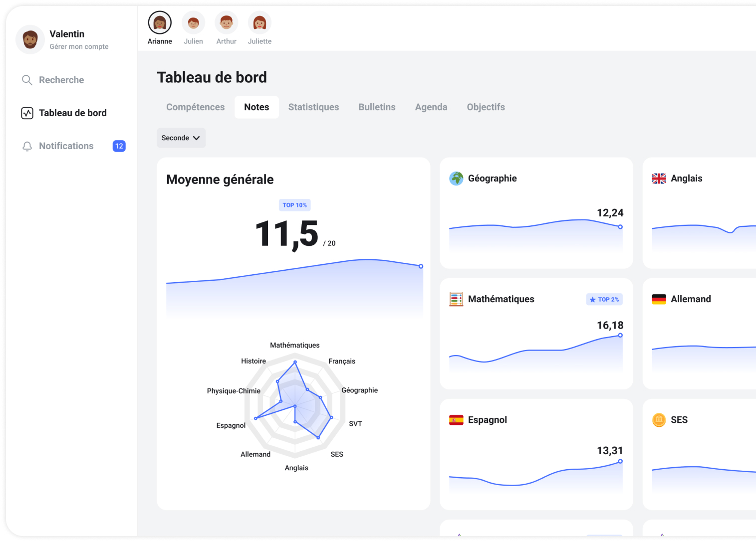Open the Objectifs section
The width and height of the screenshot is (756, 541).
(x=486, y=107)
